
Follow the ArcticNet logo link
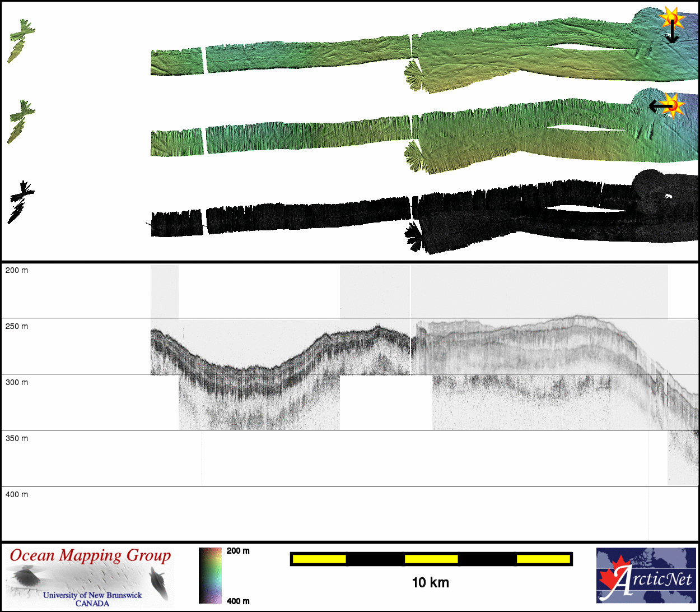tap(646, 576)
